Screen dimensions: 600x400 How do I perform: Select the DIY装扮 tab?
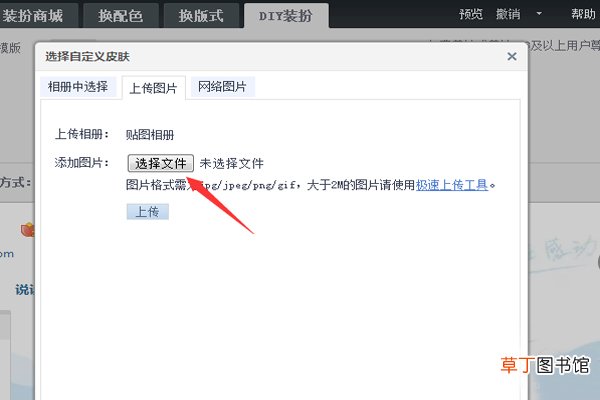[286, 16]
